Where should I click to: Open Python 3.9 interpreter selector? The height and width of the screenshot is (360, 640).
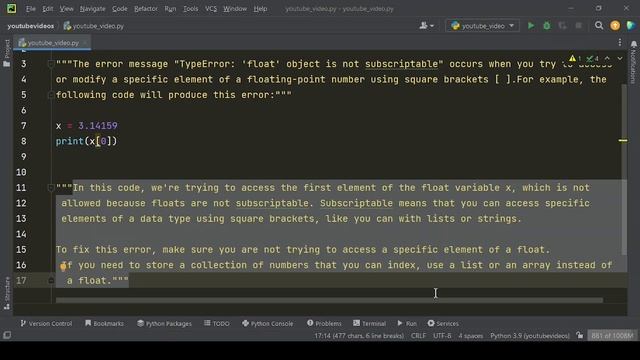530,336
